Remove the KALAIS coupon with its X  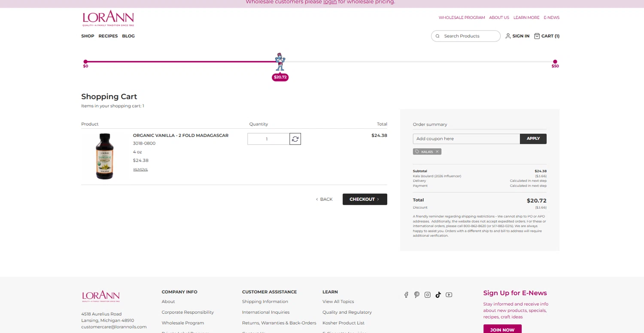pyautogui.click(x=437, y=151)
